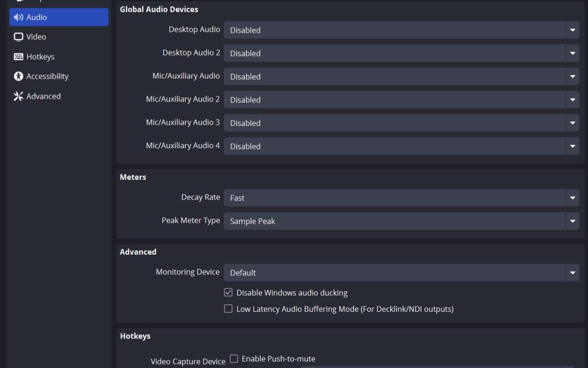Open the Mic/Auxiliary Audio dropdown
The height and width of the screenshot is (368, 588).
pos(401,76)
